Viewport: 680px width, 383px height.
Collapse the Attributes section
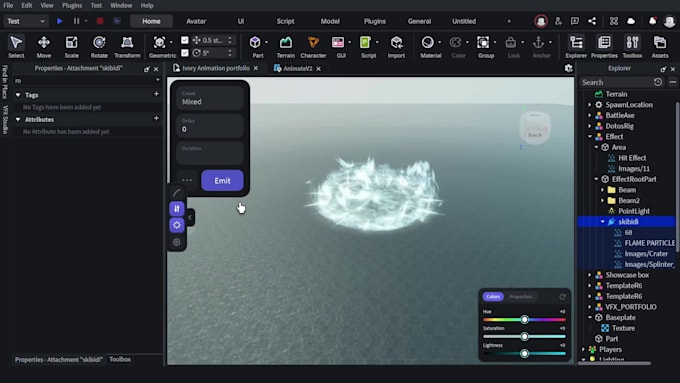click(x=18, y=119)
